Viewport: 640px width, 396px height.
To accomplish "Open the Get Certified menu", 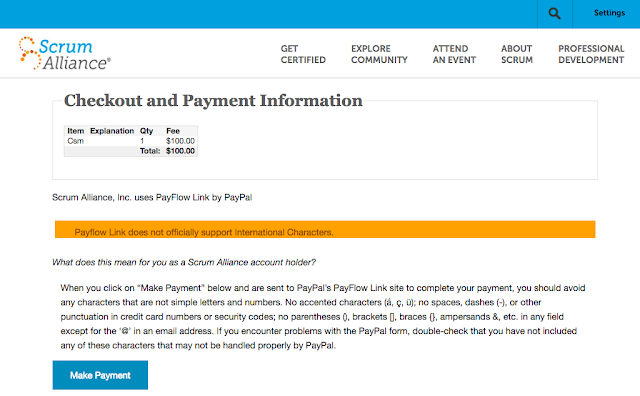I will pos(303,54).
